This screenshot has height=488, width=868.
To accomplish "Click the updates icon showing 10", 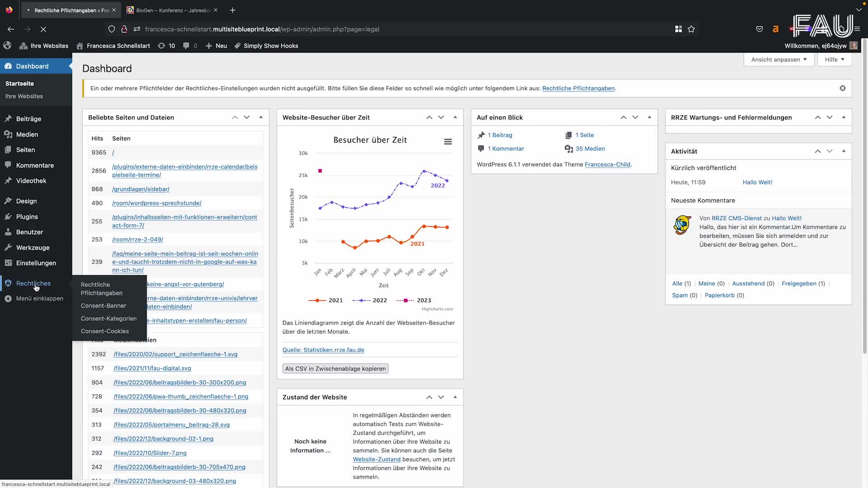I will [x=166, y=46].
